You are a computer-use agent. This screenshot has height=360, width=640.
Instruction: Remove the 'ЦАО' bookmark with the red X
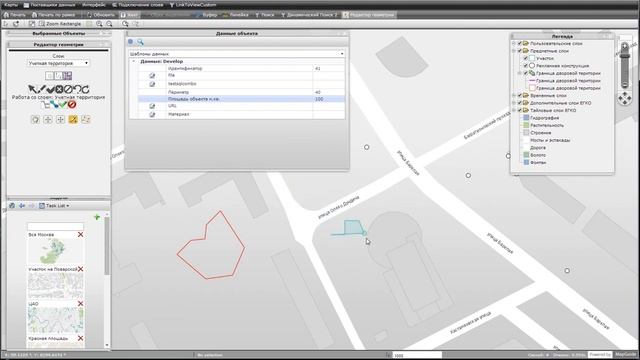click(80, 304)
